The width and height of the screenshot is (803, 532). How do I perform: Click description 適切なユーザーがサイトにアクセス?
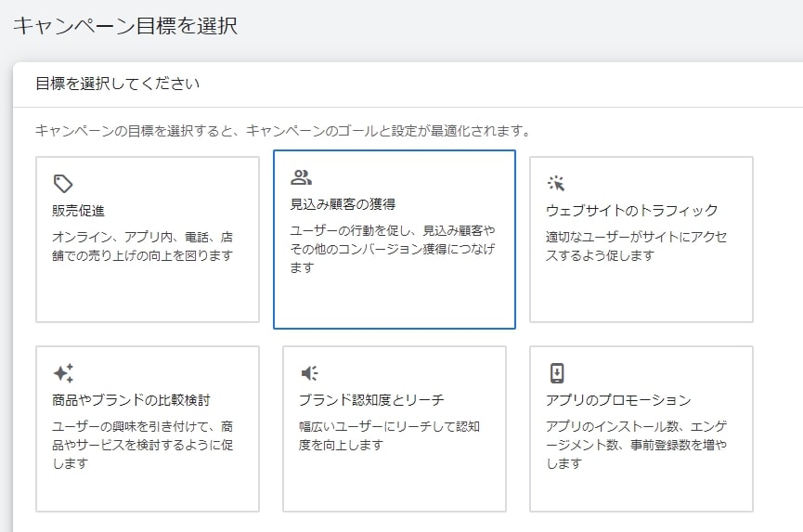click(x=636, y=246)
